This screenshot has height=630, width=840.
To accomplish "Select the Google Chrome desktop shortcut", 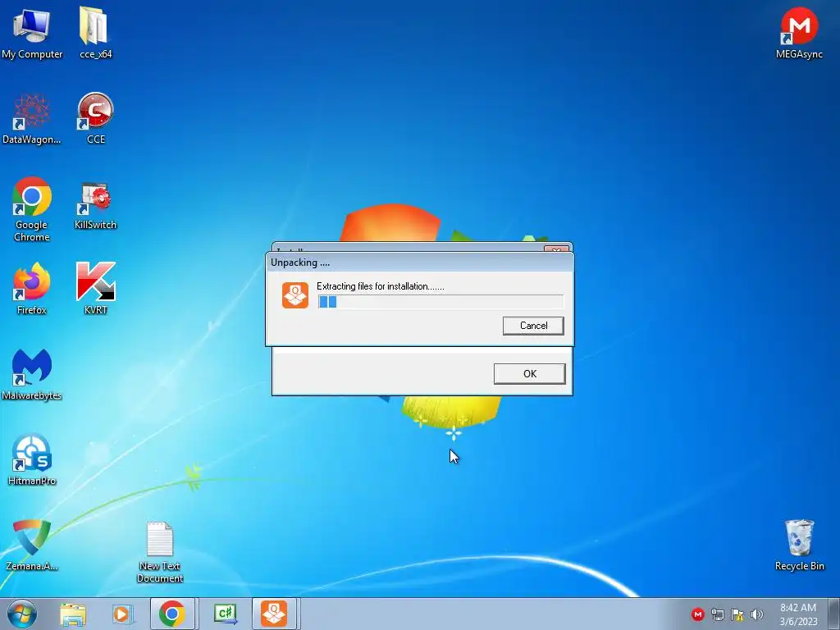I will coord(32,209).
